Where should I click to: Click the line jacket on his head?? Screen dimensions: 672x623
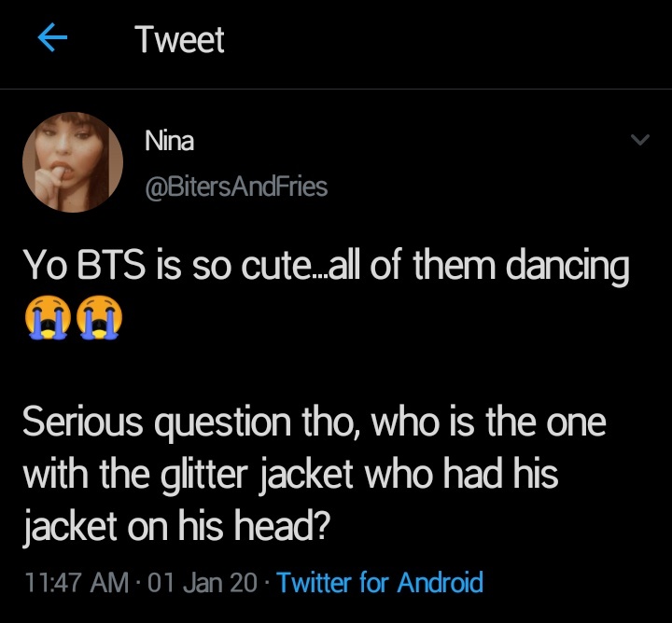point(175,527)
